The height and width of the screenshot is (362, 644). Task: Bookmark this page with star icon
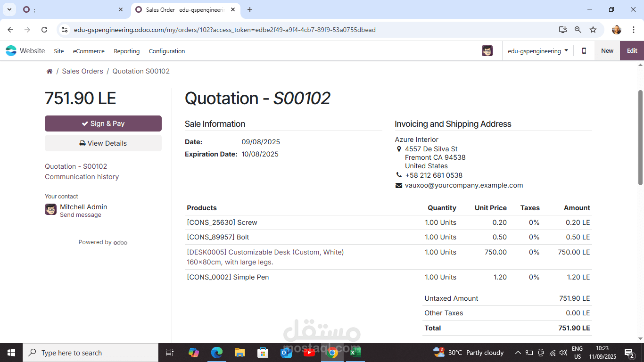point(593,30)
